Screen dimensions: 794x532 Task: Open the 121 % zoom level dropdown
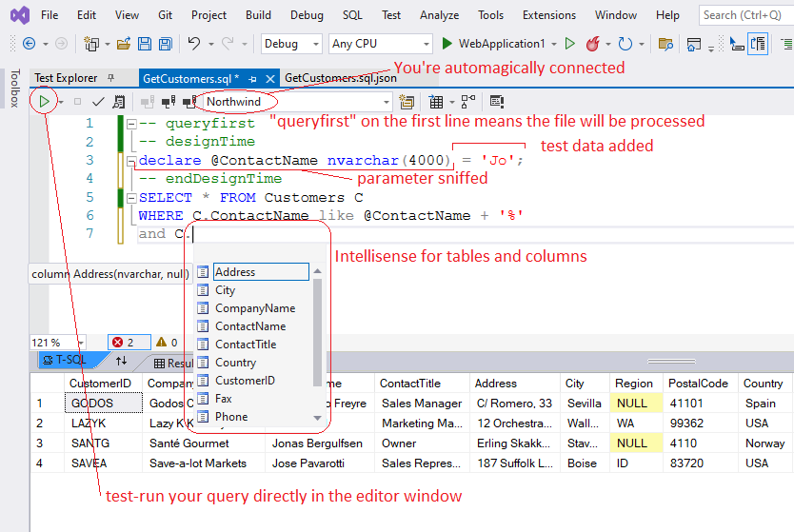[80, 343]
